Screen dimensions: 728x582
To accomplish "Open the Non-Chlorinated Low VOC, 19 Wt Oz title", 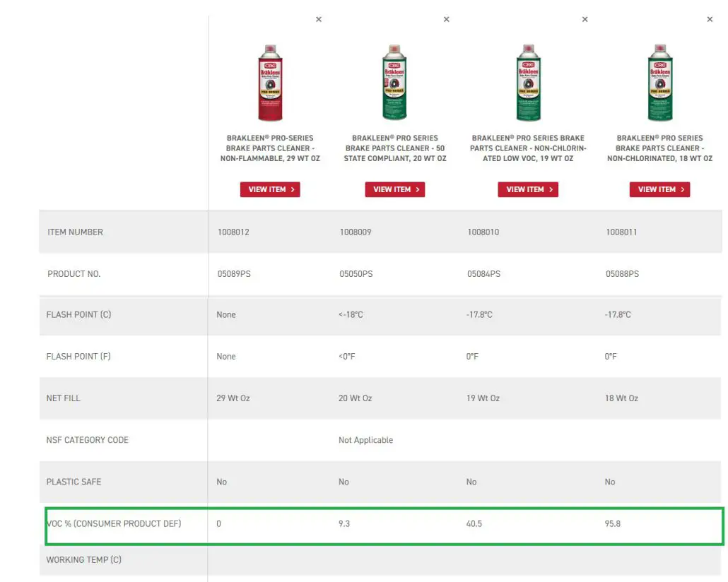I will click(528, 148).
